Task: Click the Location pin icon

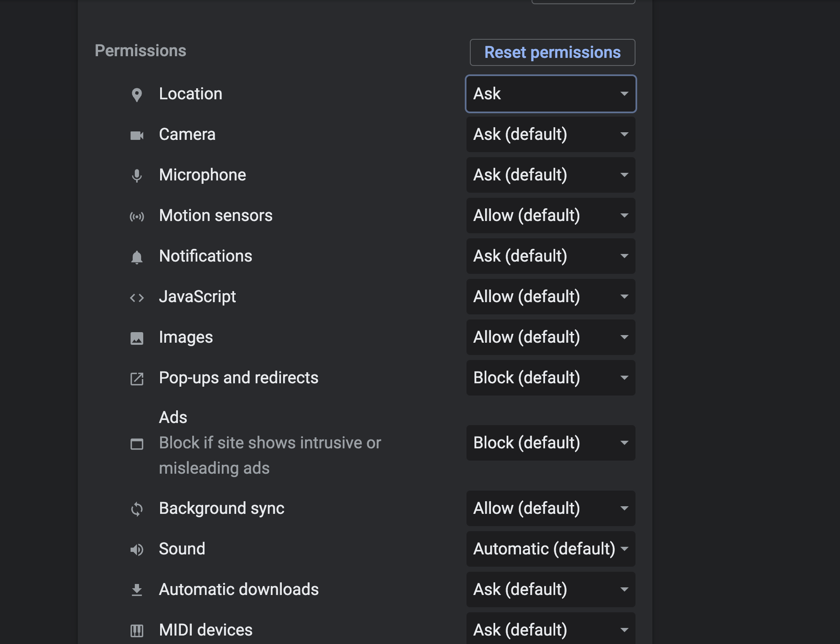Action: pyautogui.click(x=136, y=95)
